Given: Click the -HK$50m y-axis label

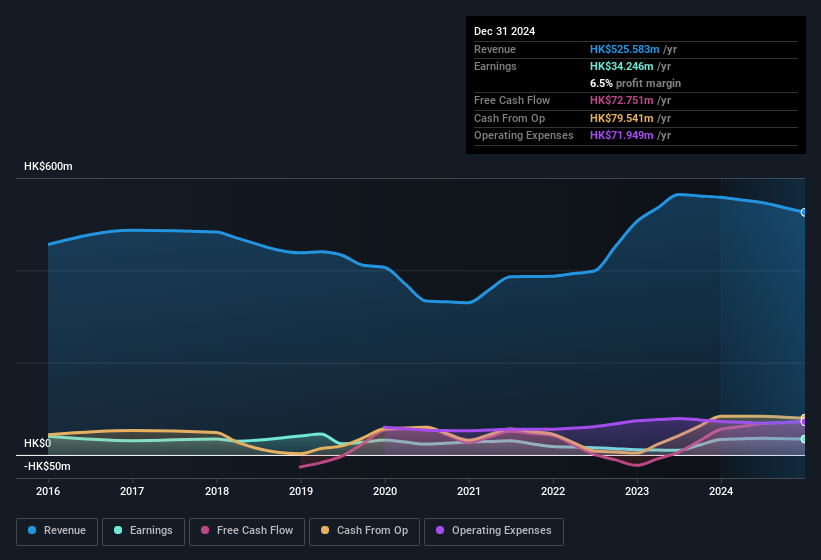Looking at the screenshot, I should (47, 466).
